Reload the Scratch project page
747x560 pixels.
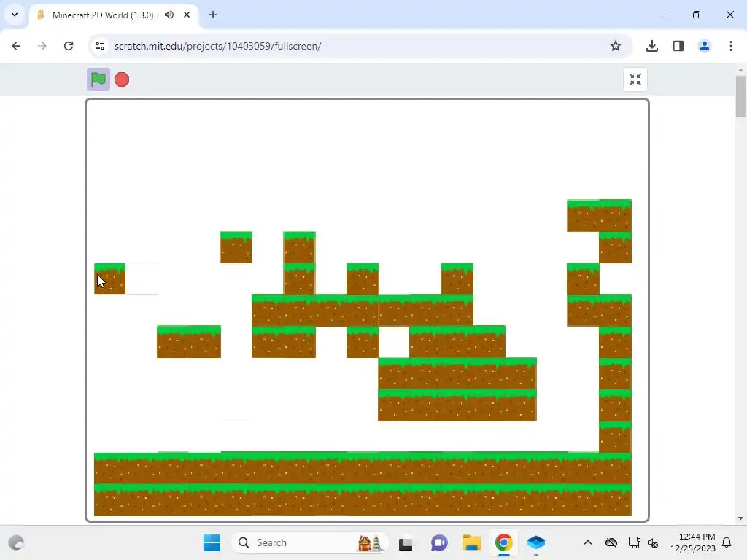click(69, 46)
